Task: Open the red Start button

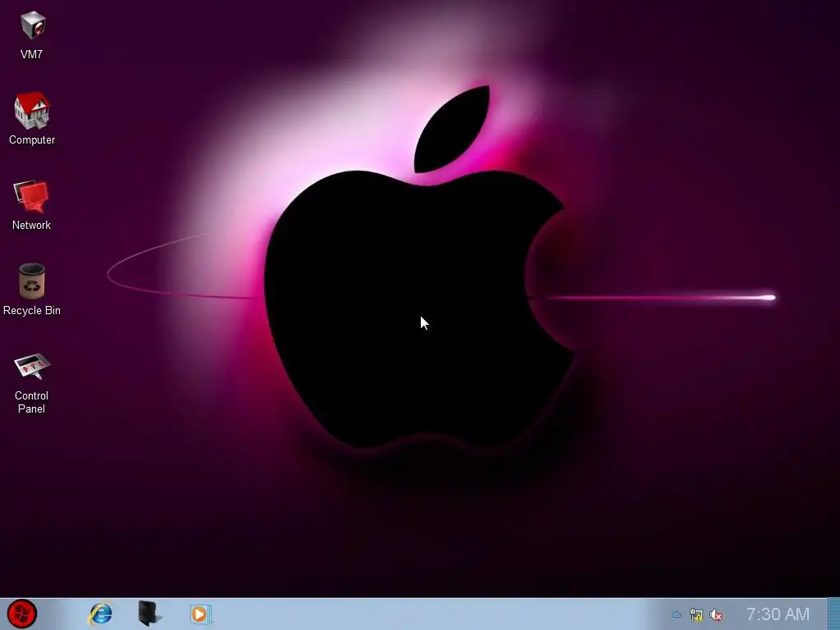Action: click(22, 614)
